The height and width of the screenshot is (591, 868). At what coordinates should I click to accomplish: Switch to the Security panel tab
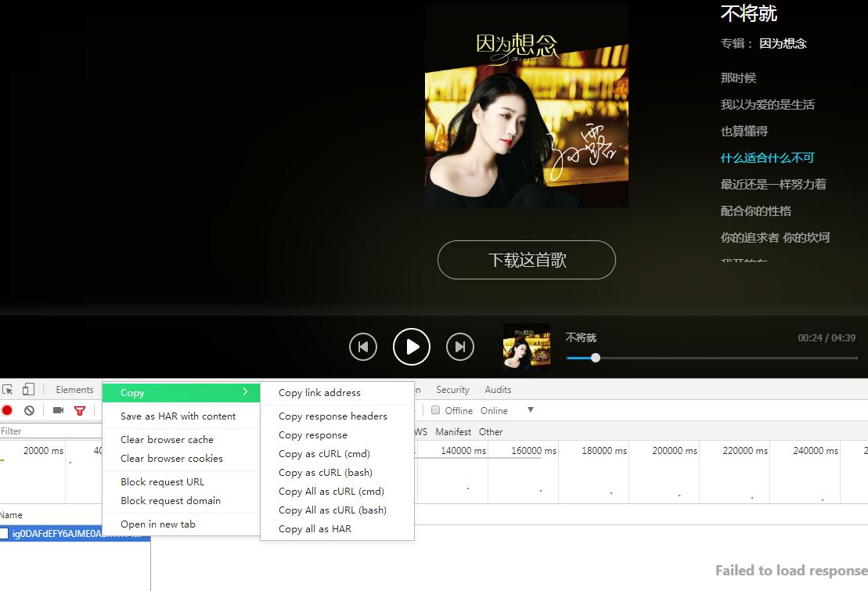pos(452,389)
